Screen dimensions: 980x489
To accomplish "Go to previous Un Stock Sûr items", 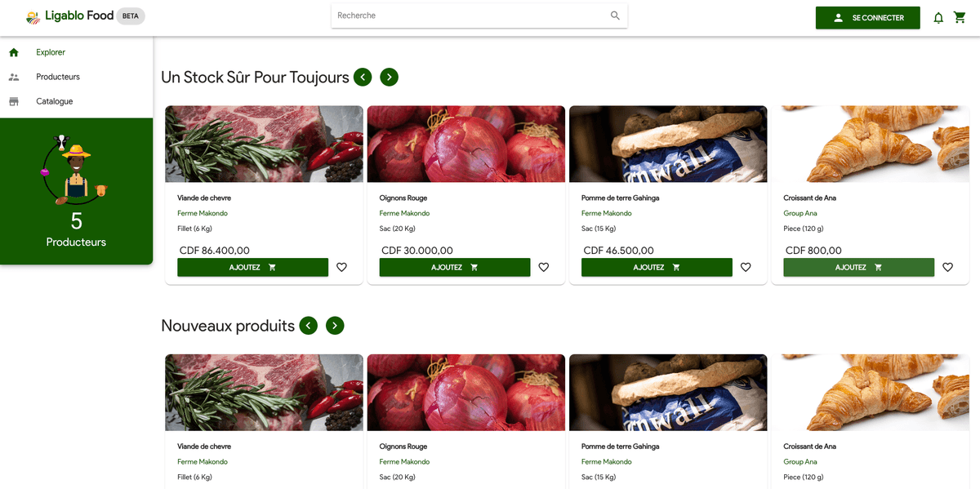I will (363, 77).
